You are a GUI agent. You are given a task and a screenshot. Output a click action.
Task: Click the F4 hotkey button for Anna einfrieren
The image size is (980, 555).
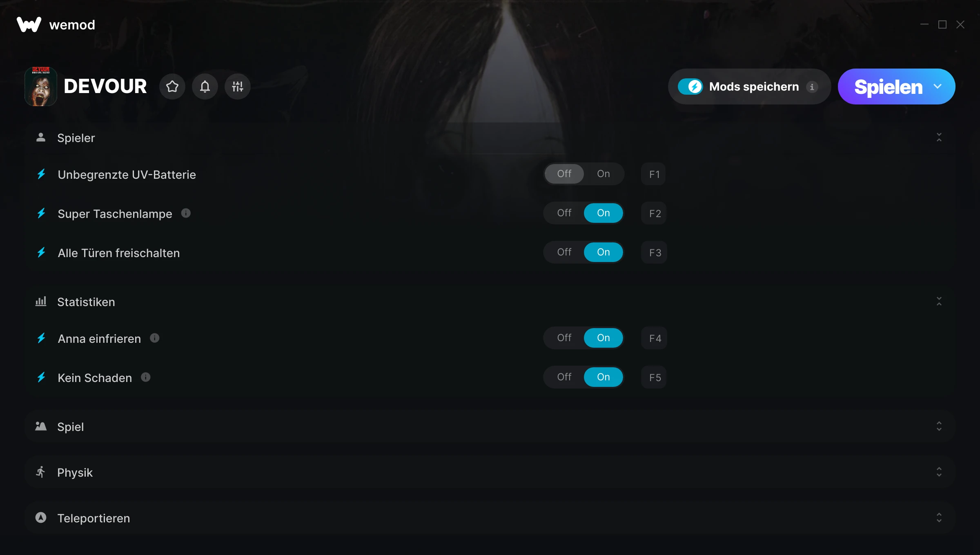(654, 338)
